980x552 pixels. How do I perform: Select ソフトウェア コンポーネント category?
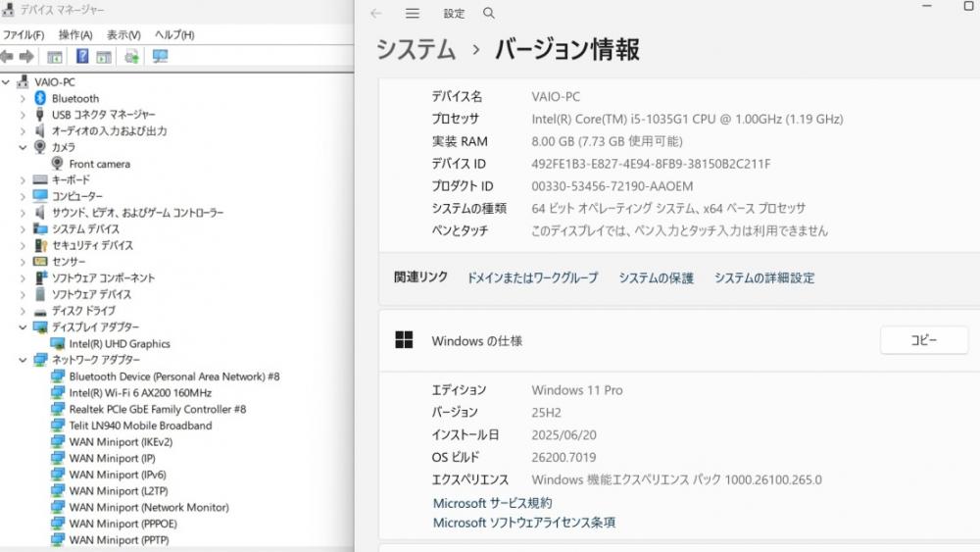coord(103,278)
